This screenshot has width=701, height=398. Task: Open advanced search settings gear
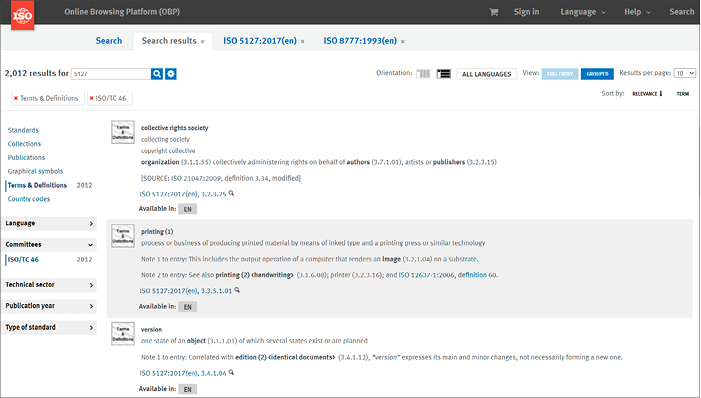(x=171, y=74)
